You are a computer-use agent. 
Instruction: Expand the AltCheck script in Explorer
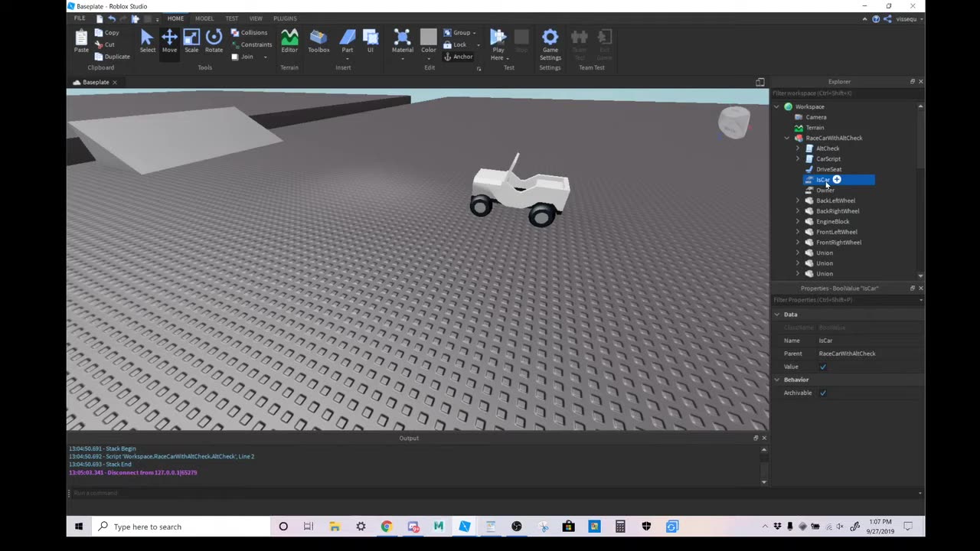pos(799,148)
